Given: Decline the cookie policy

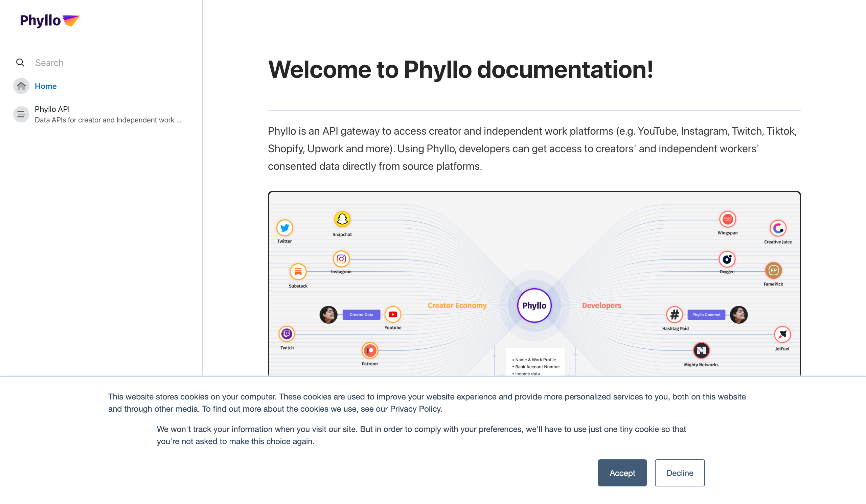Looking at the screenshot, I should pyautogui.click(x=679, y=473).
